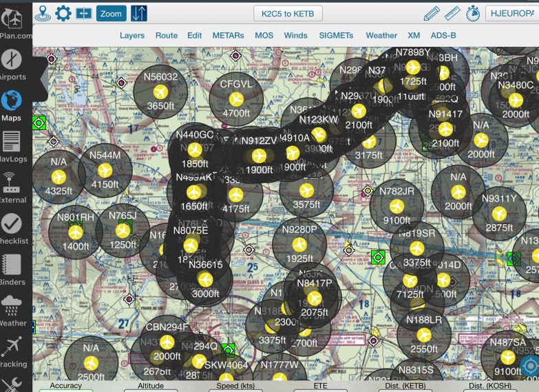Open the Layers menu

(132, 35)
